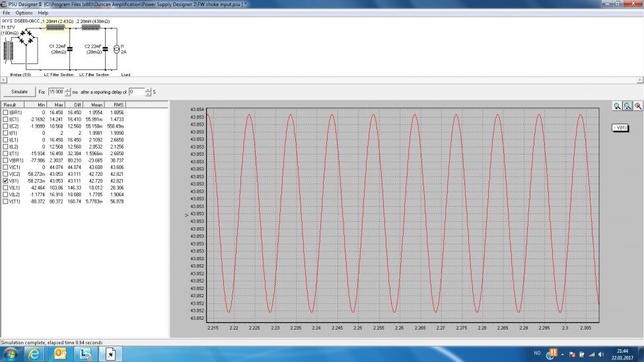Increase simulation time with the ms stepper
This screenshot has height=362, width=644.
pos(68,90)
